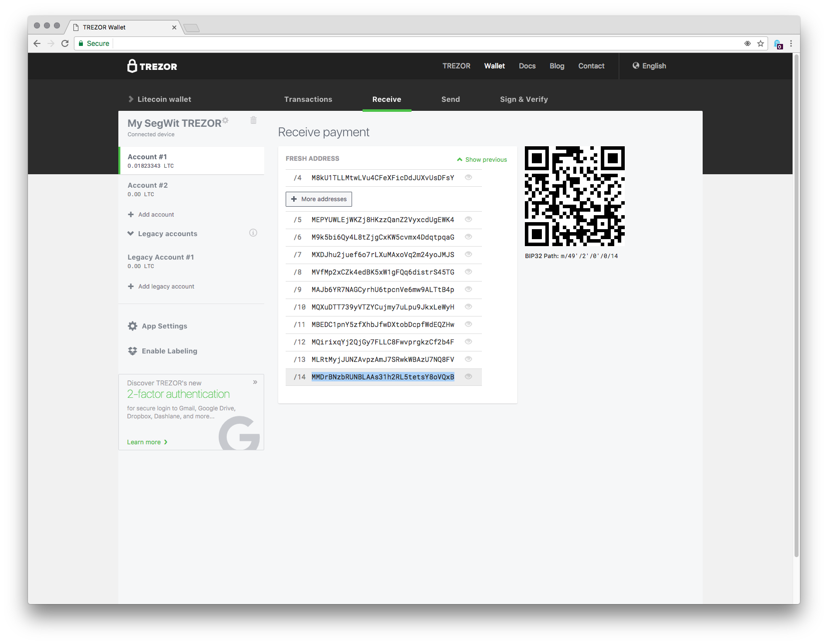Toggle the eye icon for address /9
Screen dimensions: 828x644
(x=468, y=289)
